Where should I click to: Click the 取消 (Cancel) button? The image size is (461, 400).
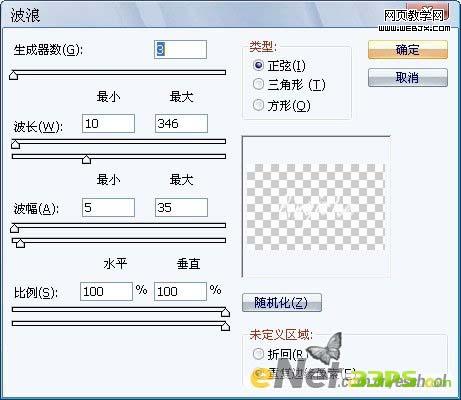[x=408, y=78]
